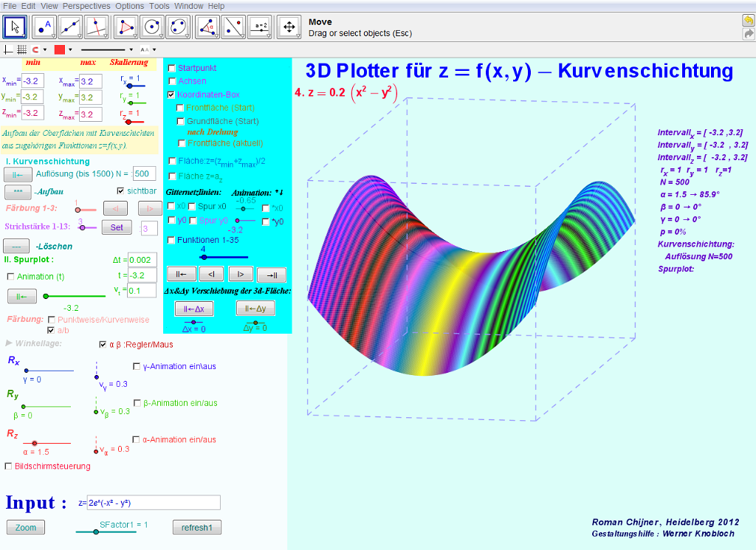Select the Angle tool
Image resolution: width=756 pixels, height=550 pixels.
pyautogui.click(x=207, y=27)
